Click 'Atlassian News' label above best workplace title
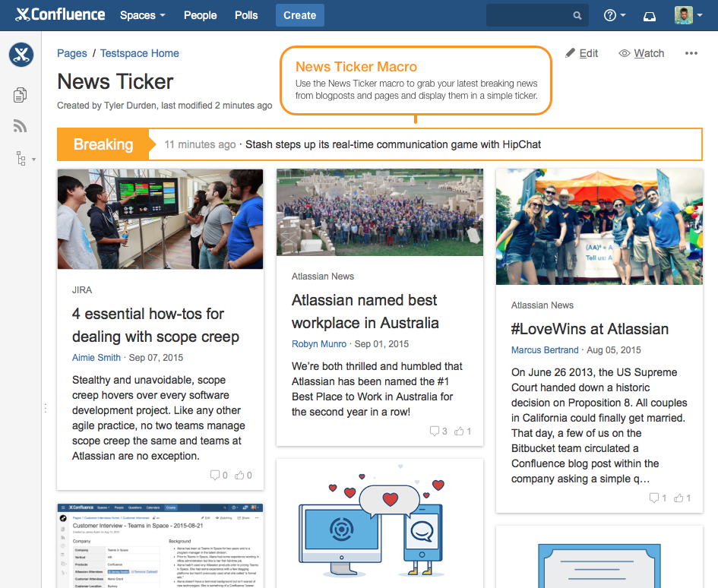The height and width of the screenshot is (588, 718). tap(323, 276)
